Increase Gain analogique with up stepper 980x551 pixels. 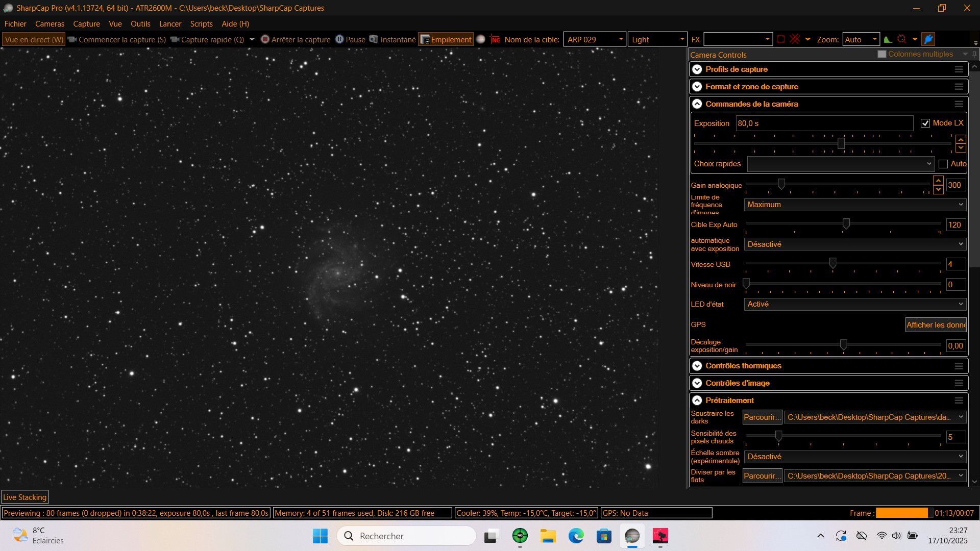938,181
